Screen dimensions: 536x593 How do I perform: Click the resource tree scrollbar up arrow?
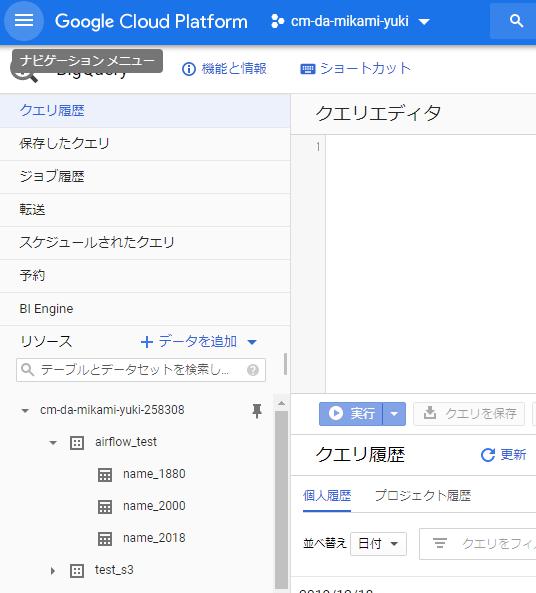[281, 404]
